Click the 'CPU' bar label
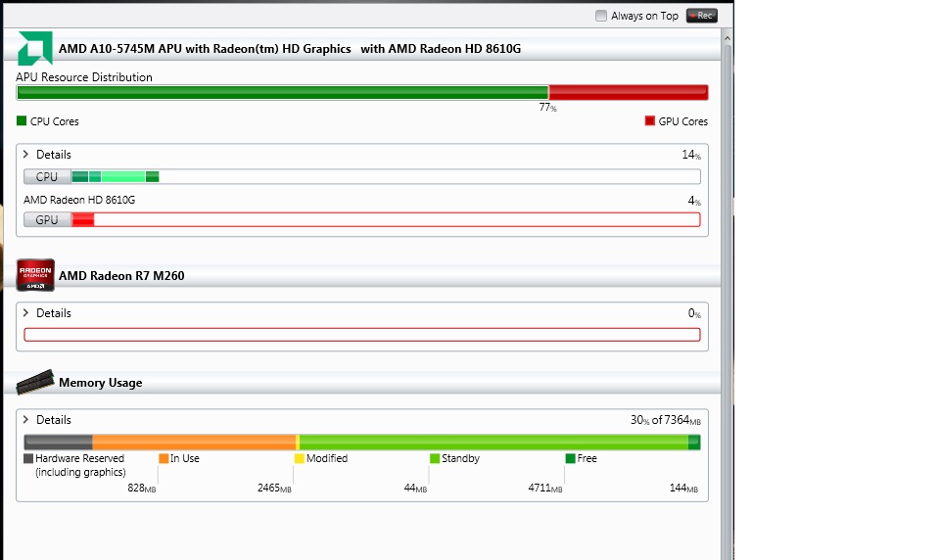Image resolution: width=940 pixels, height=560 pixels. [x=47, y=176]
